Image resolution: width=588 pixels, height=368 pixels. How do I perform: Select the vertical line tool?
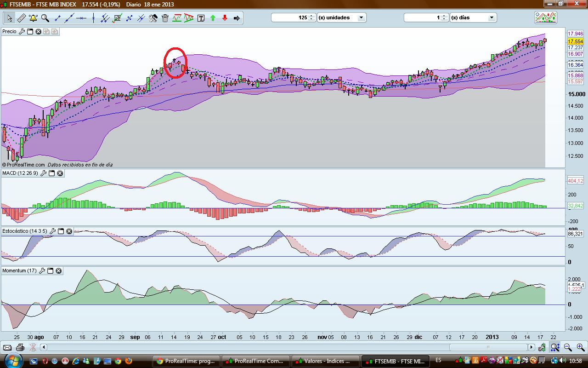(x=93, y=18)
